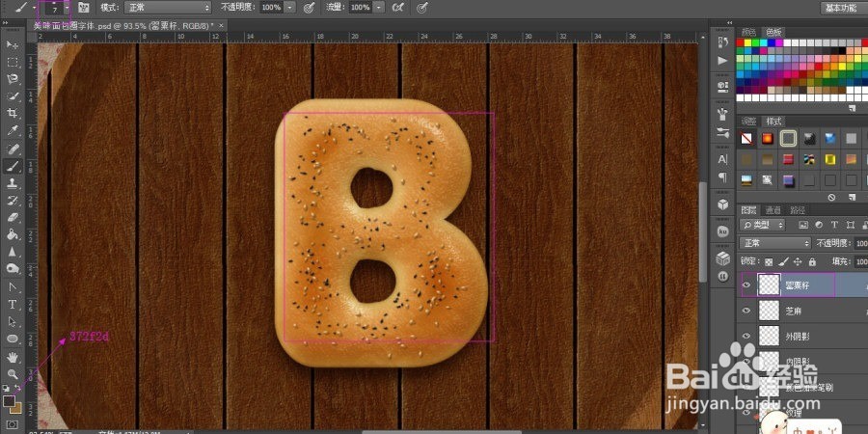The image size is (868, 434).
Task: Switch to the 样式 tab
Action: pyautogui.click(x=773, y=122)
